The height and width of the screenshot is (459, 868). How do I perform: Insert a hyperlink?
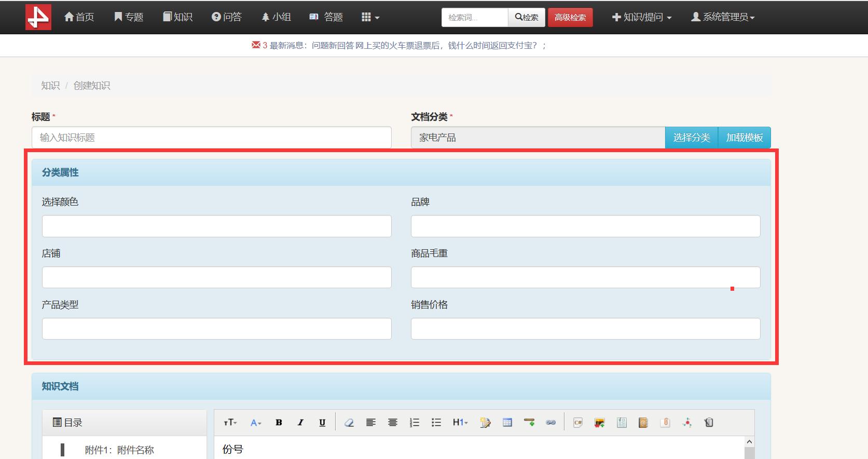pos(551,423)
